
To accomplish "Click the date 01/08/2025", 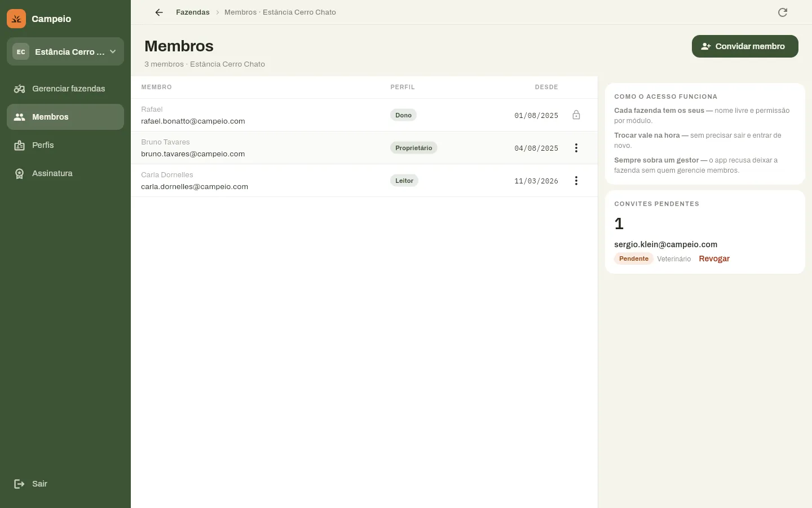I will 536,116.
